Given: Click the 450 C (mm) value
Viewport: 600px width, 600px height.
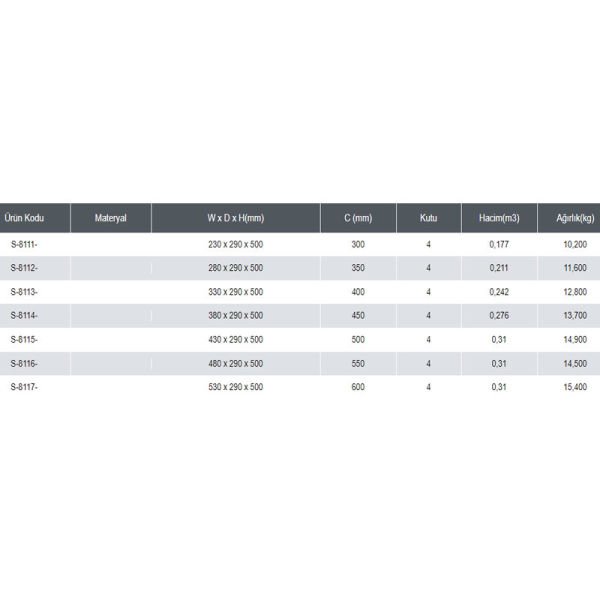Looking at the screenshot, I should [x=358, y=315].
